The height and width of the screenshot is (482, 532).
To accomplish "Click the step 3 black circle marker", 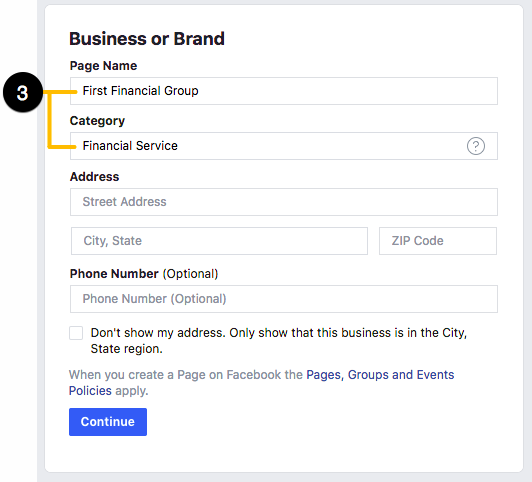I will click(22, 92).
